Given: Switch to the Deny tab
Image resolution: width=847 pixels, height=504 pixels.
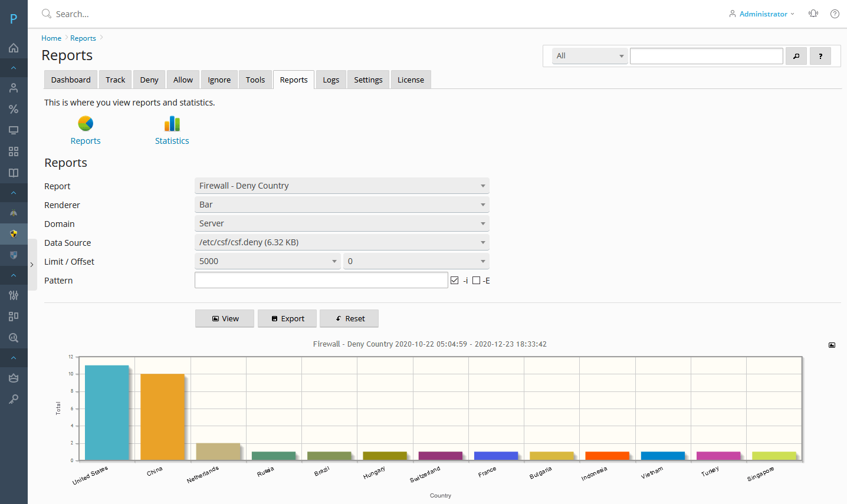Looking at the screenshot, I should pos(149,80).
